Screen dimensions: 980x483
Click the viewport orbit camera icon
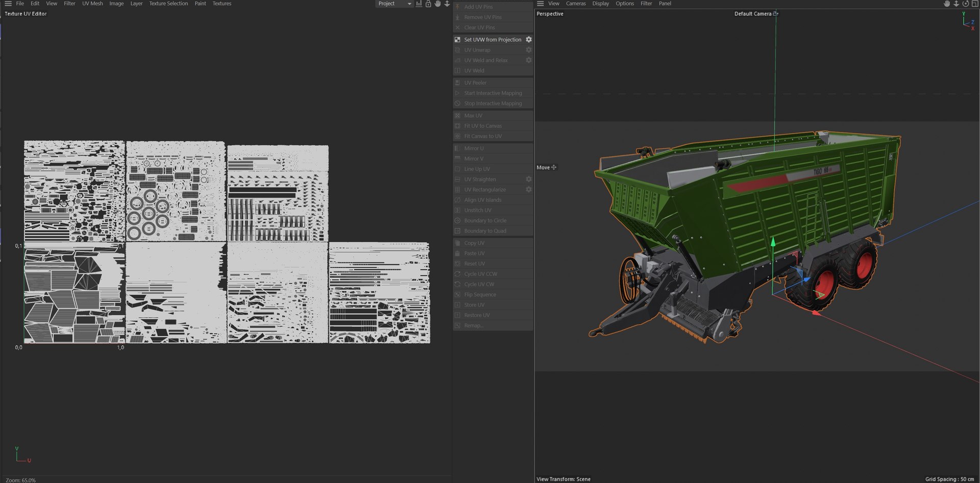pos(966,4)
